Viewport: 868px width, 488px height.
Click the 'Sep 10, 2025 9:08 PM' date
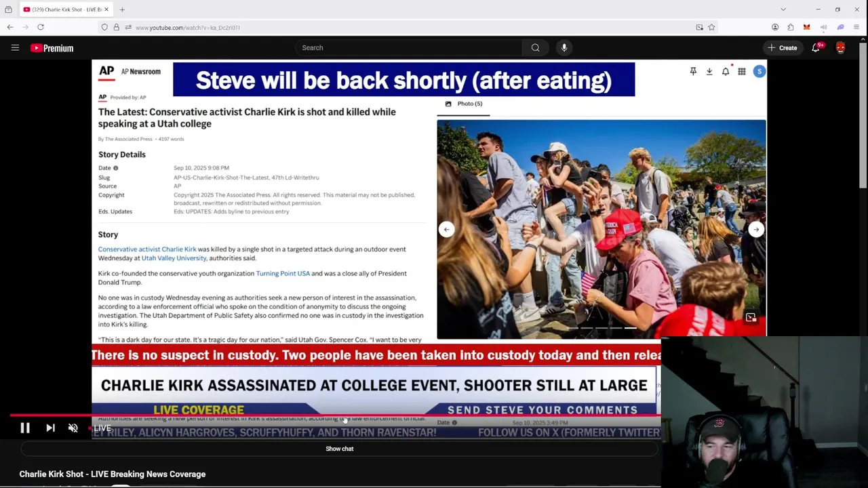(x=201, y=168)
